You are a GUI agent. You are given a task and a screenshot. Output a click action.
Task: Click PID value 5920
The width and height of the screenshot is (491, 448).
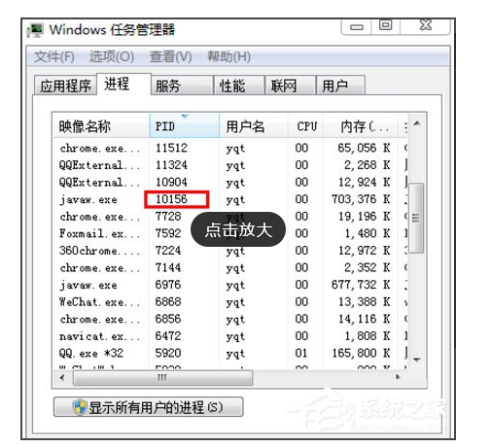(x=168, y=353)
